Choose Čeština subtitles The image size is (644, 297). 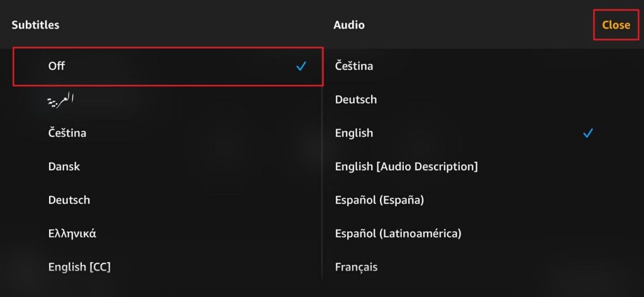[x=67, y=133]
